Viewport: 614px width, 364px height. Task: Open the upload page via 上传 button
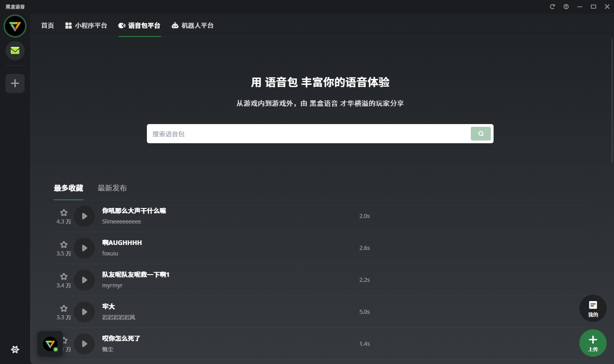tap(593, 343)
